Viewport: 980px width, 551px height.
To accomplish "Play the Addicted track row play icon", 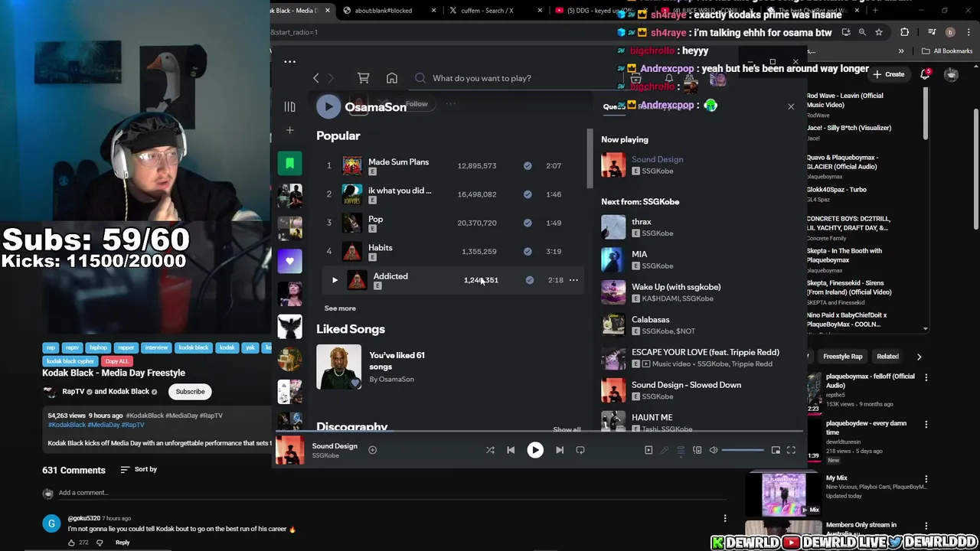I will (x=335, y=280).
